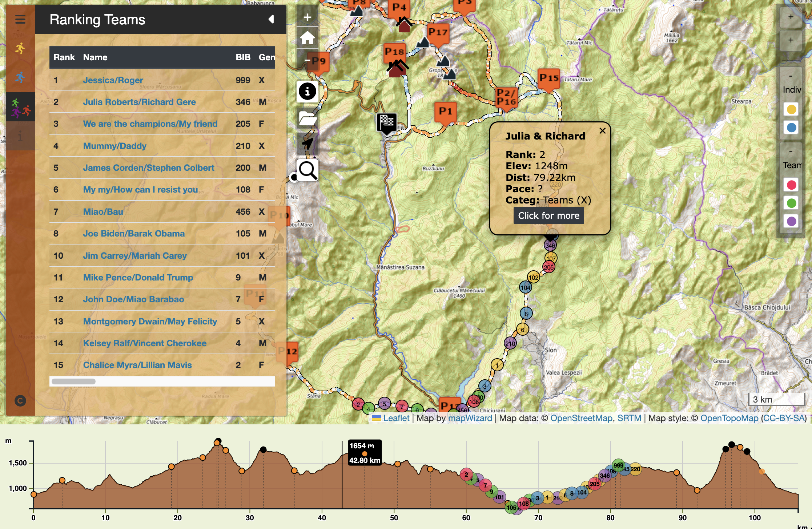Open the OpenTopoMap attribution link

(729, 418)
